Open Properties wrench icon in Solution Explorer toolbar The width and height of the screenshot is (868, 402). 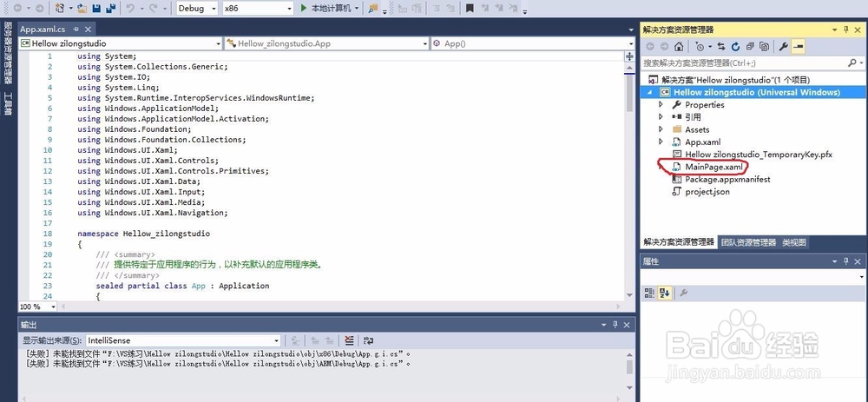[783, 47]
